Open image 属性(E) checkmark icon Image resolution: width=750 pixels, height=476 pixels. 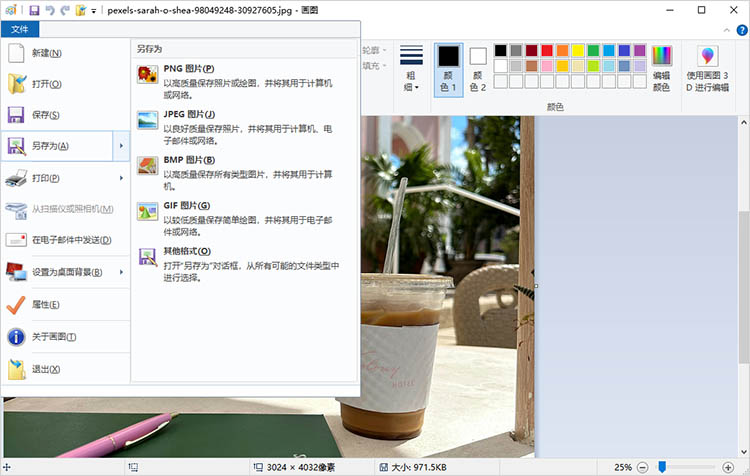click(16, 305)
